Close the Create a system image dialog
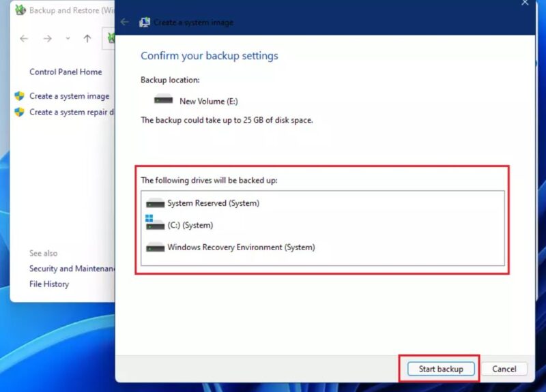This screenshot has width=546, height=392. coord(525,3)
